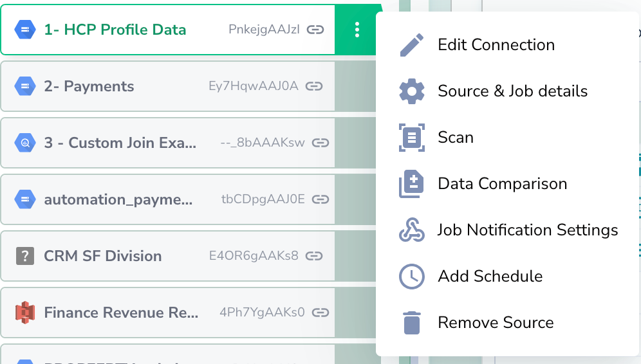The height and width of the screenshot is (364, 641).
Task: Click the link icon beside E4OR6gAAKs8
Action: coord(313,256)
